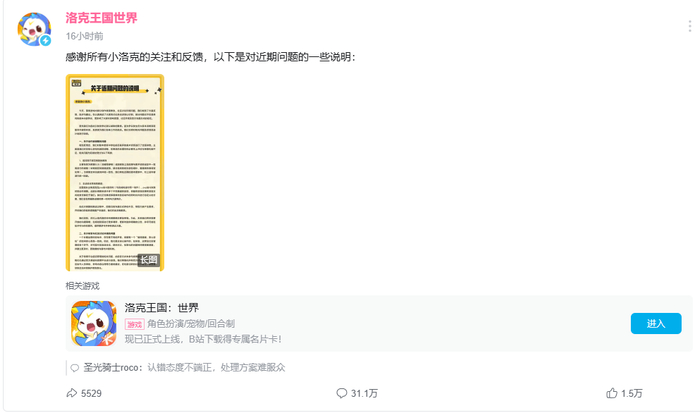Click the 相关游戏 label
This screenshot has width=700, height=413.
click(x=83, y=286)
